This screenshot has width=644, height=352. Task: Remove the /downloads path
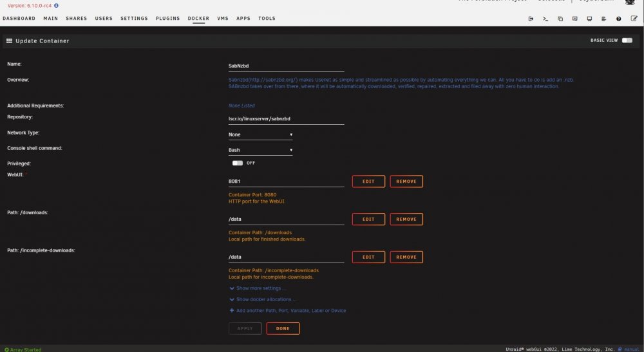[x=406, y=219]
